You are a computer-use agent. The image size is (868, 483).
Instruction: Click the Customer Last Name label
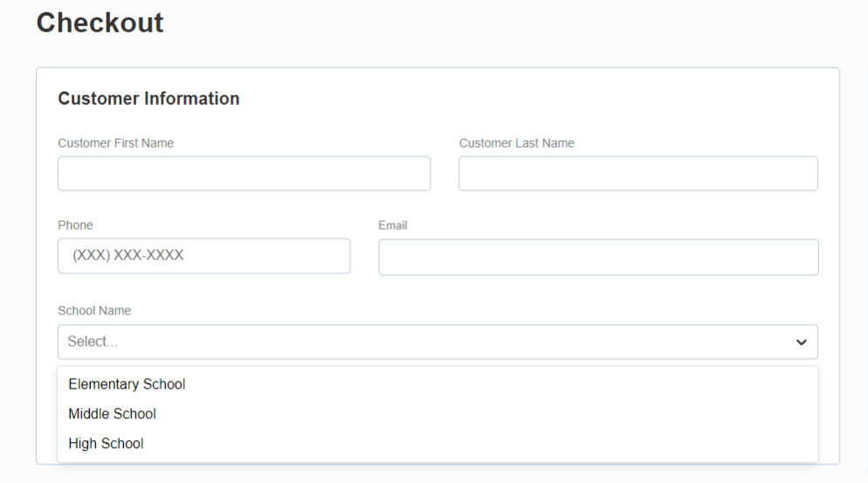pyautogui.click(x=516, y=143)
